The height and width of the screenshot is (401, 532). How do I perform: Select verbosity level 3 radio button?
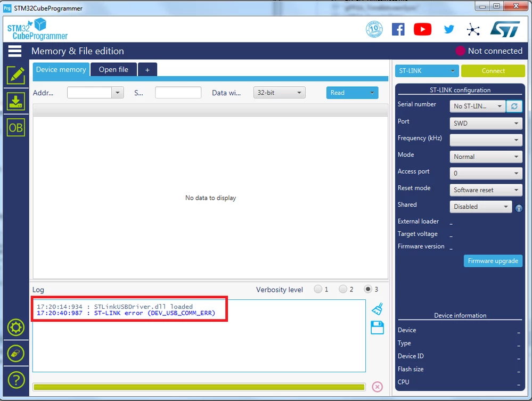pyautogui.click(x=368, y=289)
